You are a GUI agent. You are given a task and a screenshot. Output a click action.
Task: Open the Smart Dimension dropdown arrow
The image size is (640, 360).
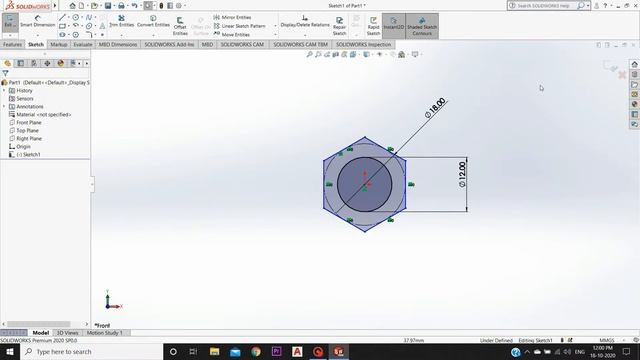coord(38,35)
